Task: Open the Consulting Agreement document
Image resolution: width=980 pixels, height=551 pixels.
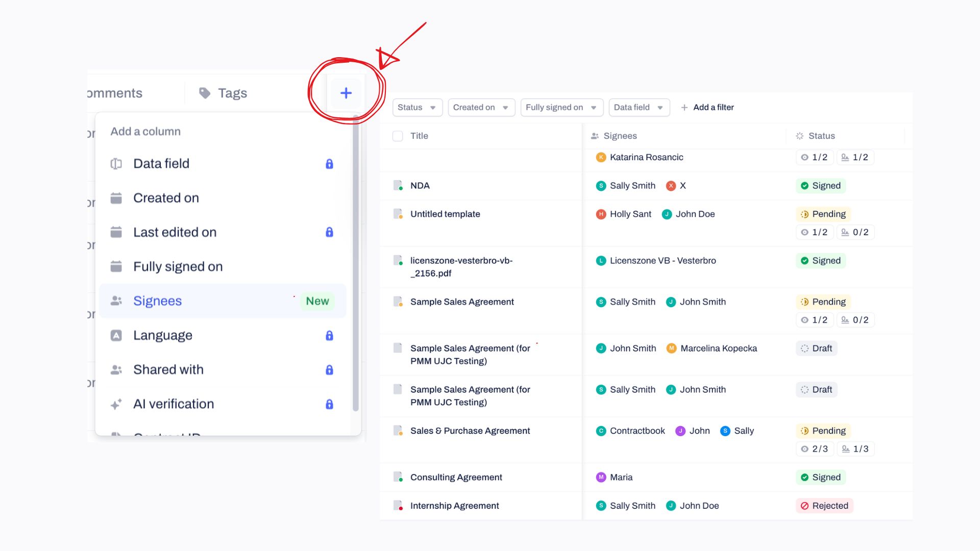Action: point(456,477)
